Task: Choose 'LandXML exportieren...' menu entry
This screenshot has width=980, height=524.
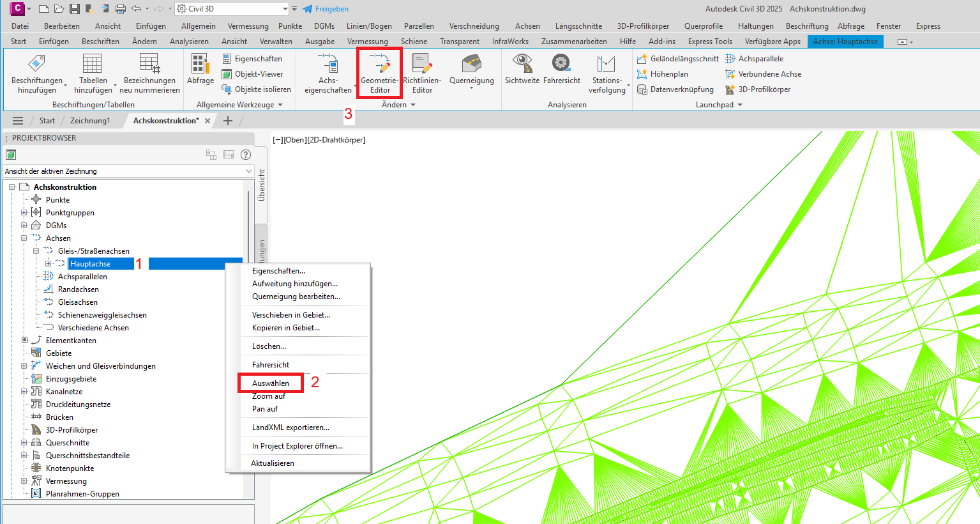Action: pos(291,428)
